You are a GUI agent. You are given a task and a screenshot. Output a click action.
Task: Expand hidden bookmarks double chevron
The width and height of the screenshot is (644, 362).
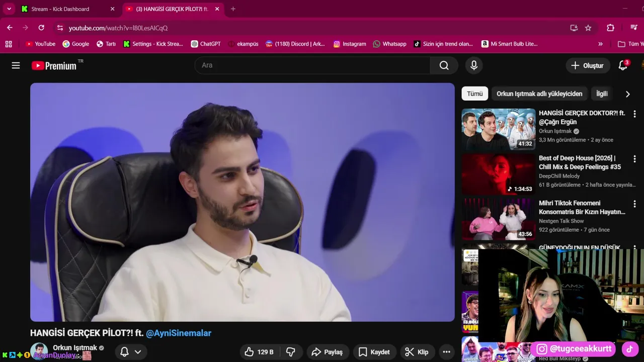(600, 44)
